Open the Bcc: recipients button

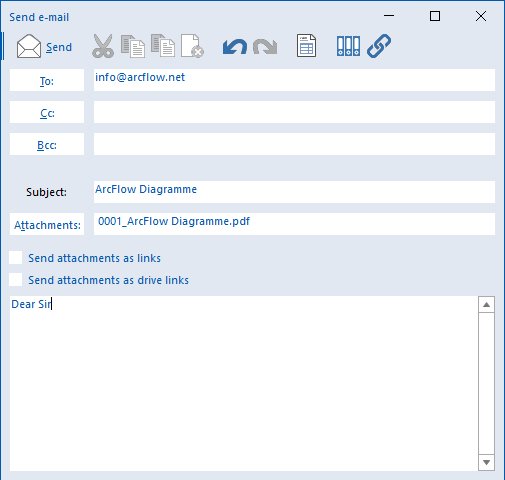pyautogui.click(x=47, y=144)
